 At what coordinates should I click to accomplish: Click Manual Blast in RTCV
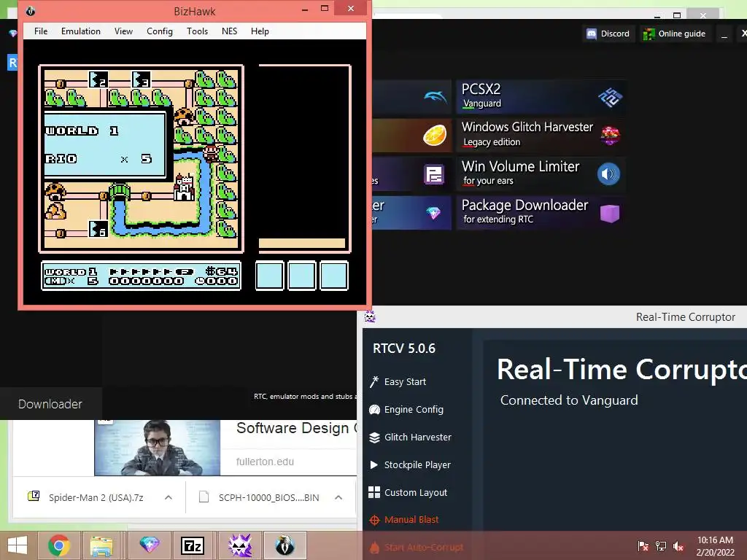pyautogui.click(x=411, y=519)
